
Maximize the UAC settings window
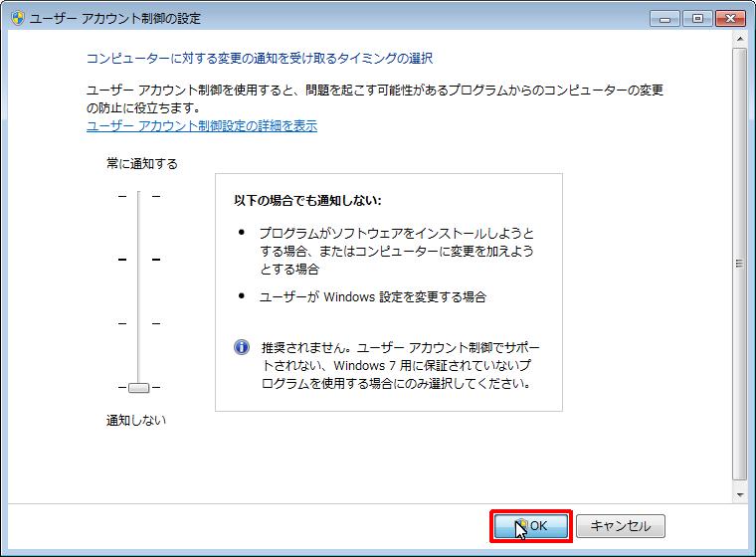pyautogui.click(x=694, y=18)
